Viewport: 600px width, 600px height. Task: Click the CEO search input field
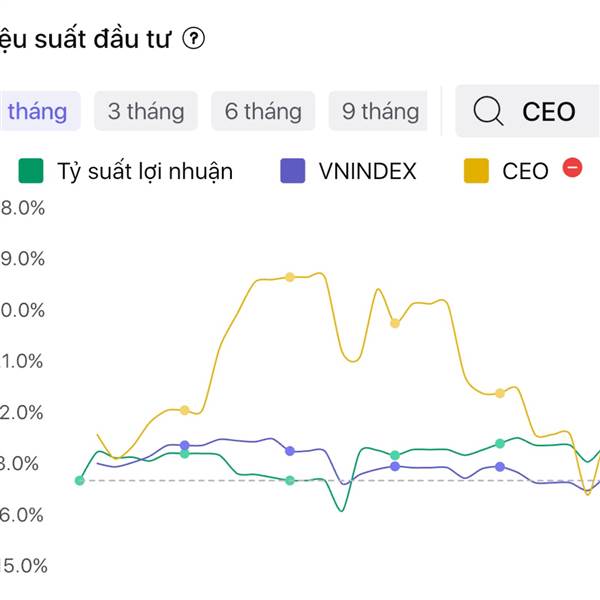(x=549, y=111)
